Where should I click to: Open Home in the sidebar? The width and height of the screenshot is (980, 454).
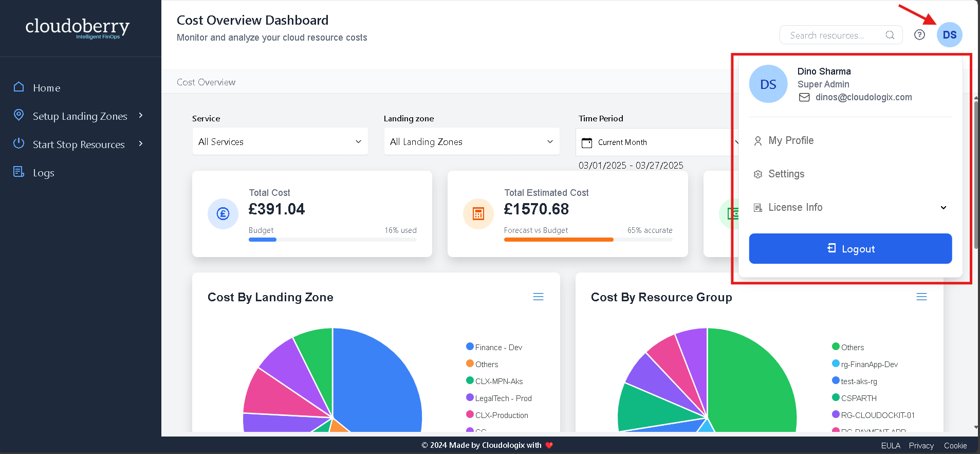pyautogui.click(x=46, y=88)
